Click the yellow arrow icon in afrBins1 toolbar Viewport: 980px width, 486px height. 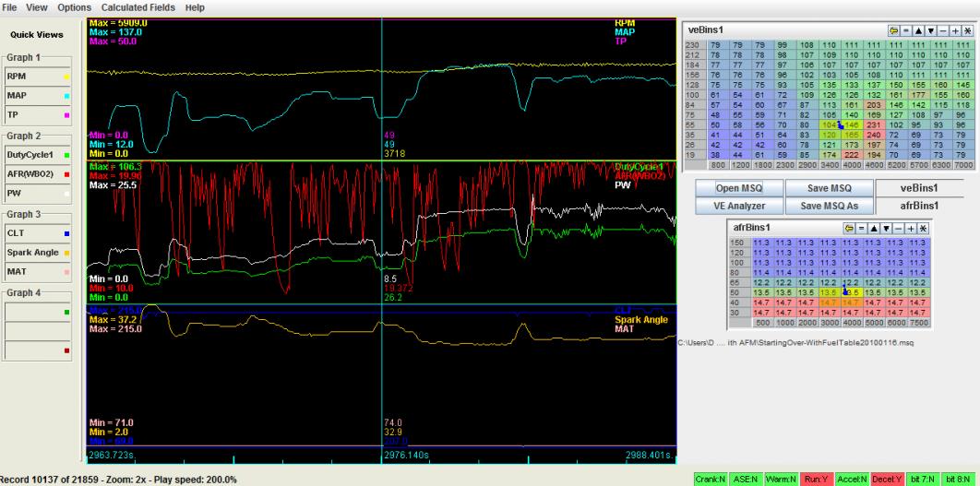[849, 227]
